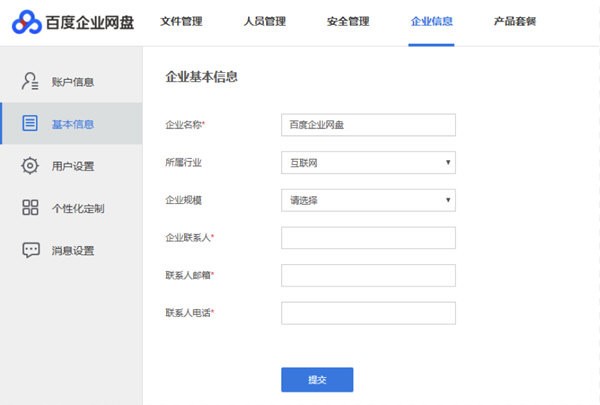Screen dimensions: 600x405
Task: Open the 所属行业 dropdown
Action: tap(368, 162)
